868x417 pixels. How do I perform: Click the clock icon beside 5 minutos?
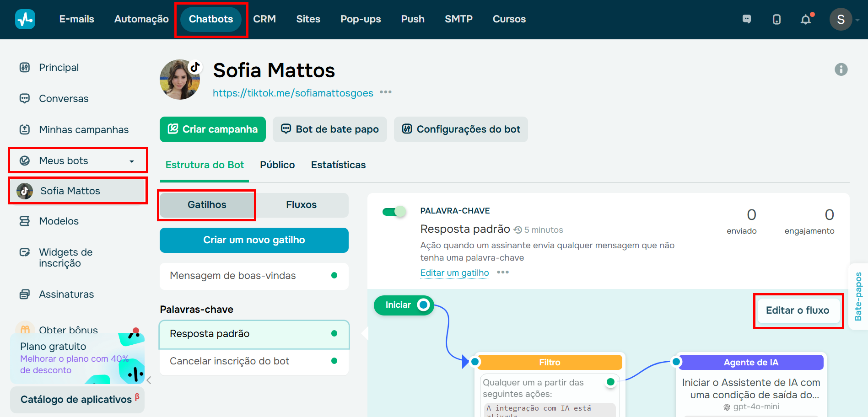pos(518,230)
